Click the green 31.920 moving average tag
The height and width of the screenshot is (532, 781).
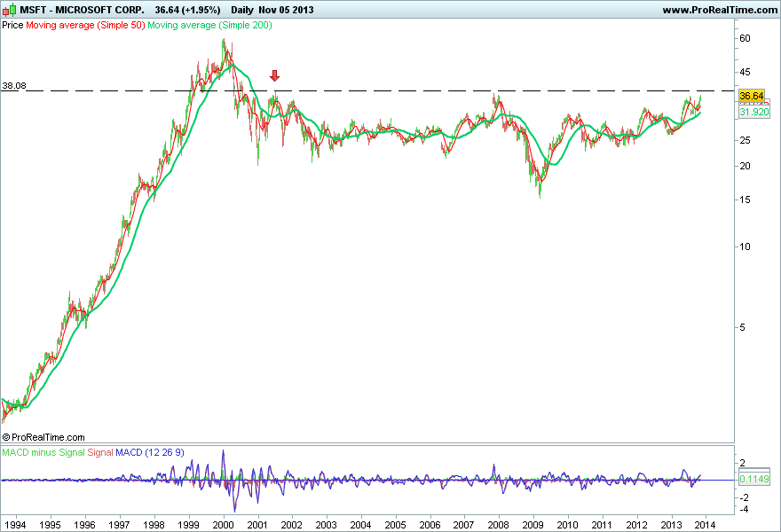click(754, 112)
